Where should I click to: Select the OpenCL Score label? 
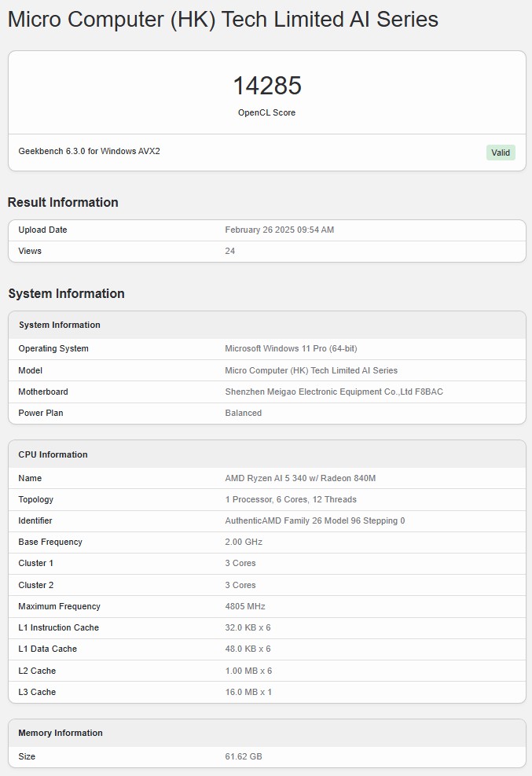point(267,112)
